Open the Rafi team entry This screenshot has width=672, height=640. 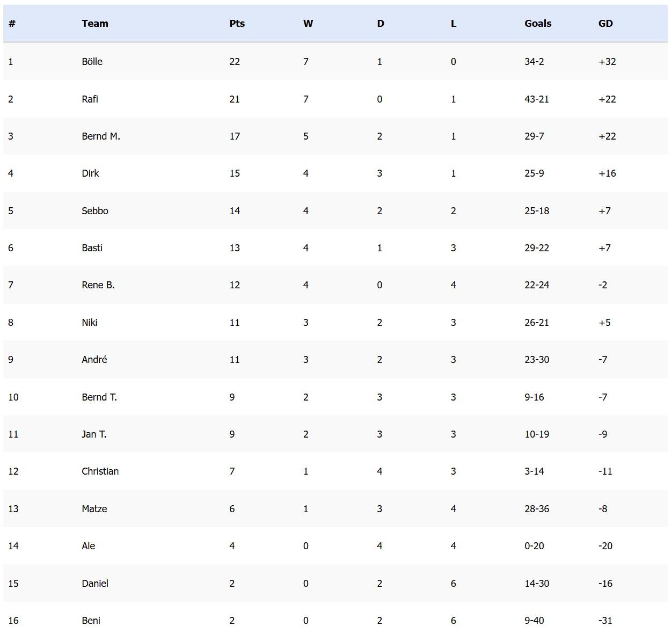coord(90,99)
